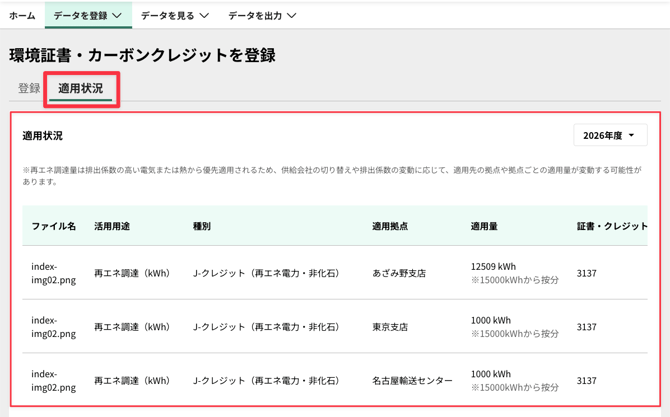Switch to the 登録 tab

(29, 88)
